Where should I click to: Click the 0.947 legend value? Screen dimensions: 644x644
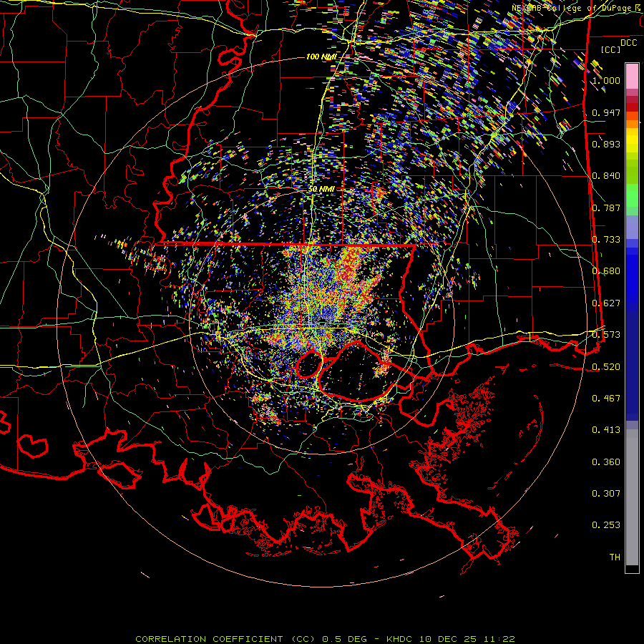point(606,112)
